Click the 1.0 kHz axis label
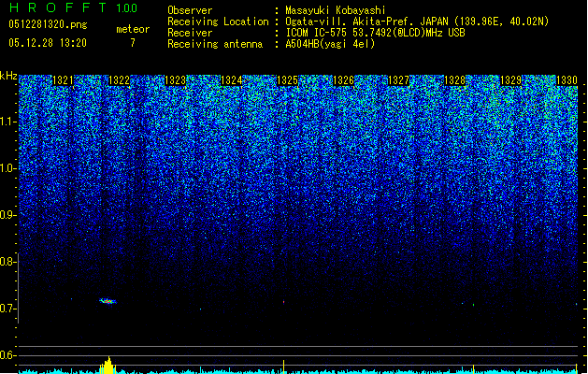 coord(8,168)
